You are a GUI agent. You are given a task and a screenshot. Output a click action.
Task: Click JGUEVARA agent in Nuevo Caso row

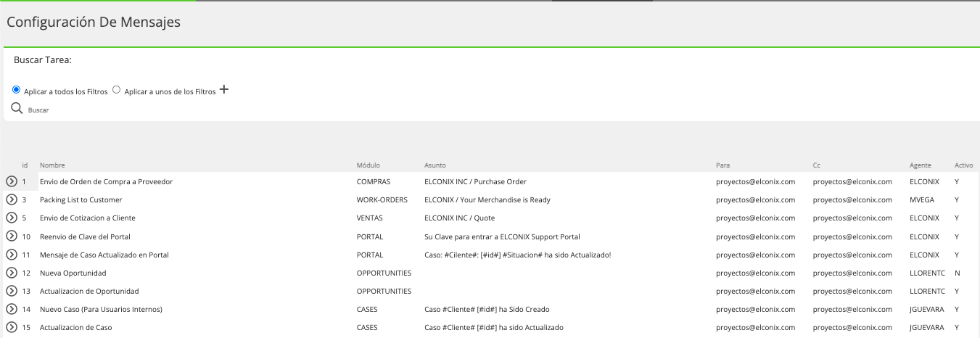coord(927,309)
